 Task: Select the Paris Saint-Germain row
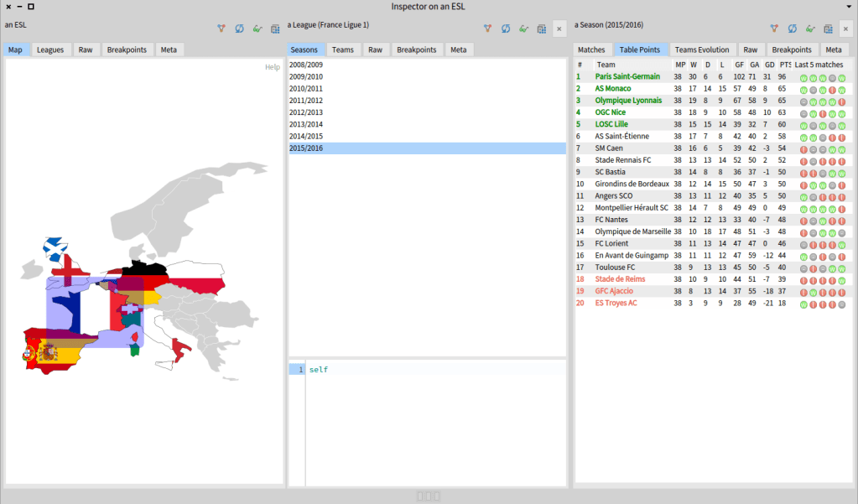pyautogui.click(x=627, y=77)
